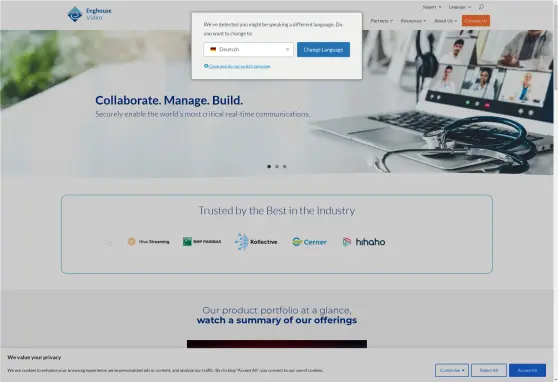Click the Change Language button
The image size is (558, 382).
click(323, 49)
